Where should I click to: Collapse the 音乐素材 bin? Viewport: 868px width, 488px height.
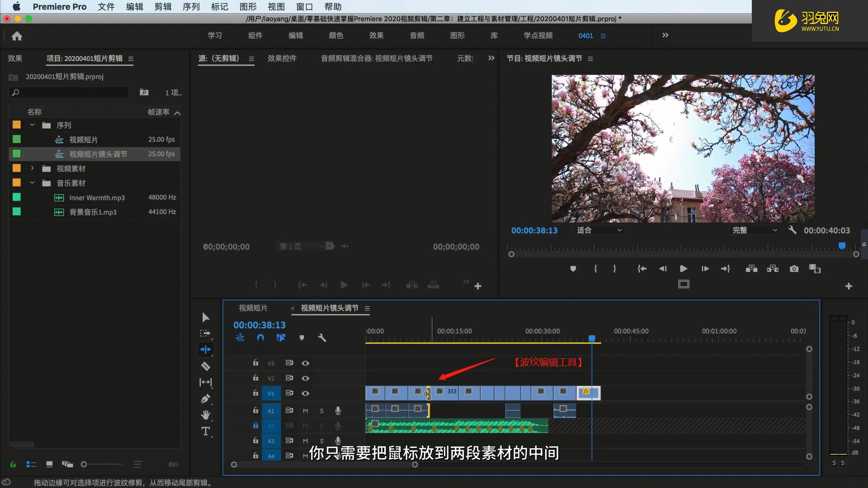(32, 183)
